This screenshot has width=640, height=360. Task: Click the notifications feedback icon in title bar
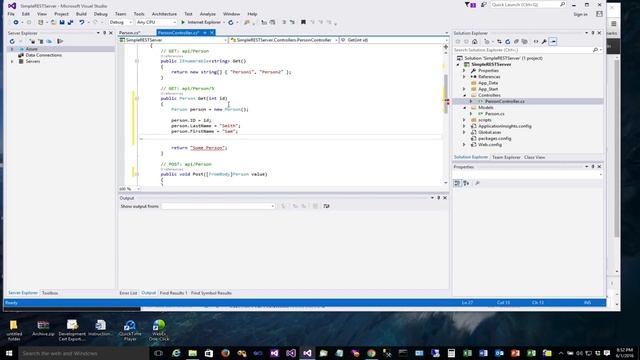click(483, 5)
